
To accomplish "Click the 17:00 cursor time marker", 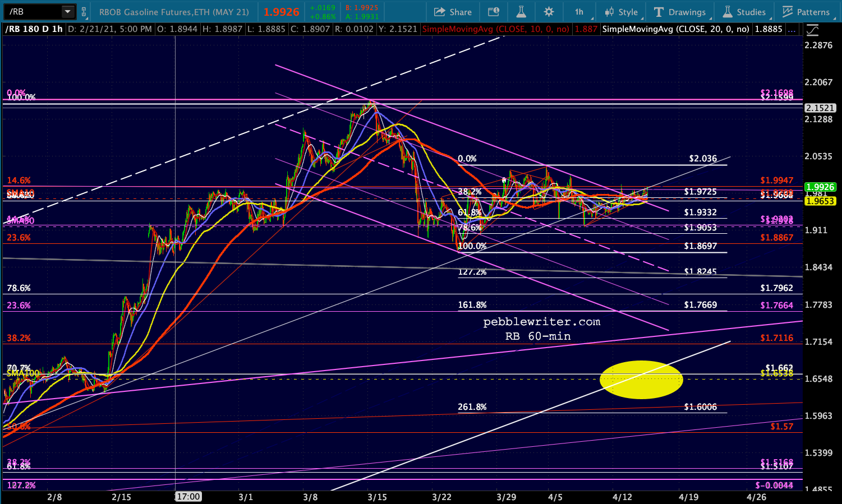I will pos(188,497).
